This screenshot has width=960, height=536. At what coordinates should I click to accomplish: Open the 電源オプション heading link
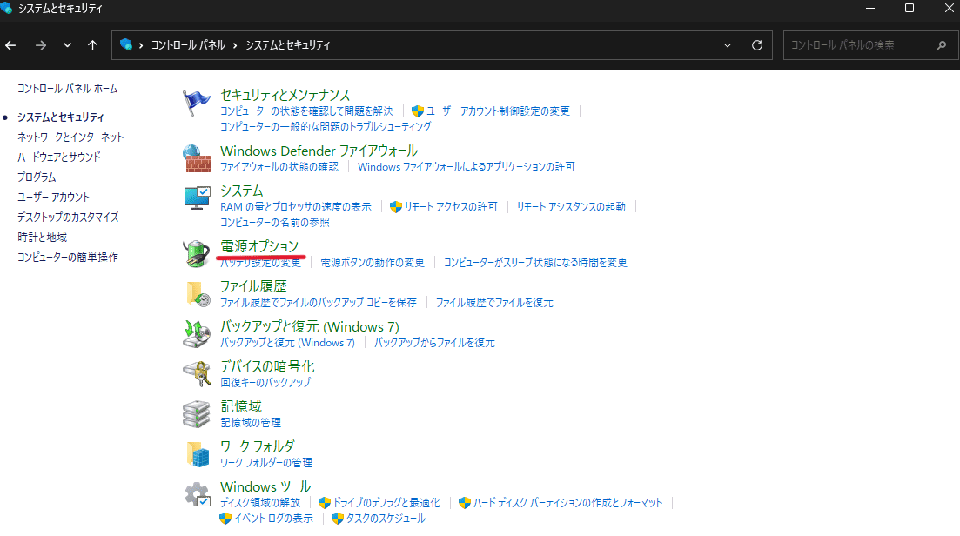260,246
